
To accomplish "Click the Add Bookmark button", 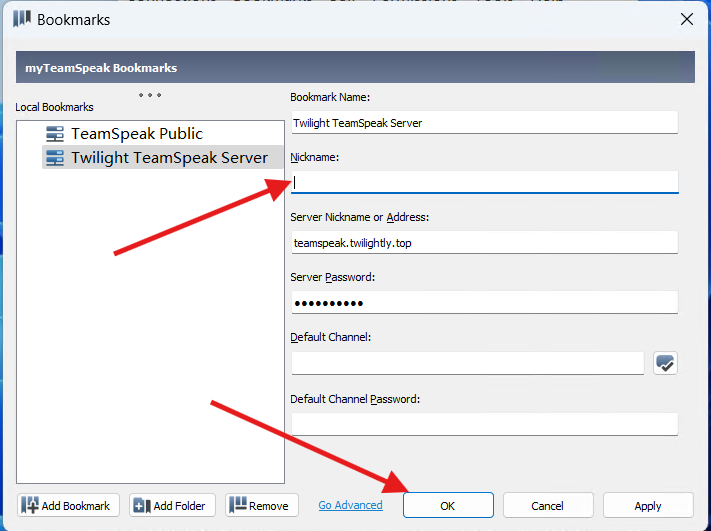I will tap(68, 505).
